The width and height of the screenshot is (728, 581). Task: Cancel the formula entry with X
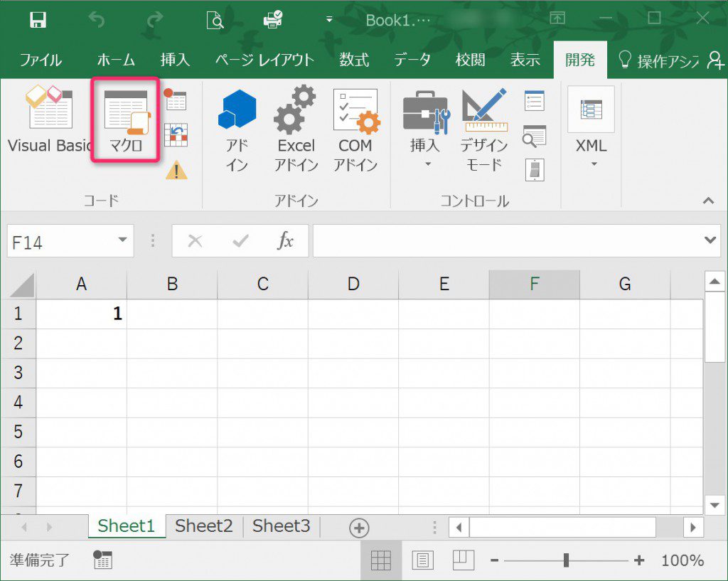[x=195, y=240]
